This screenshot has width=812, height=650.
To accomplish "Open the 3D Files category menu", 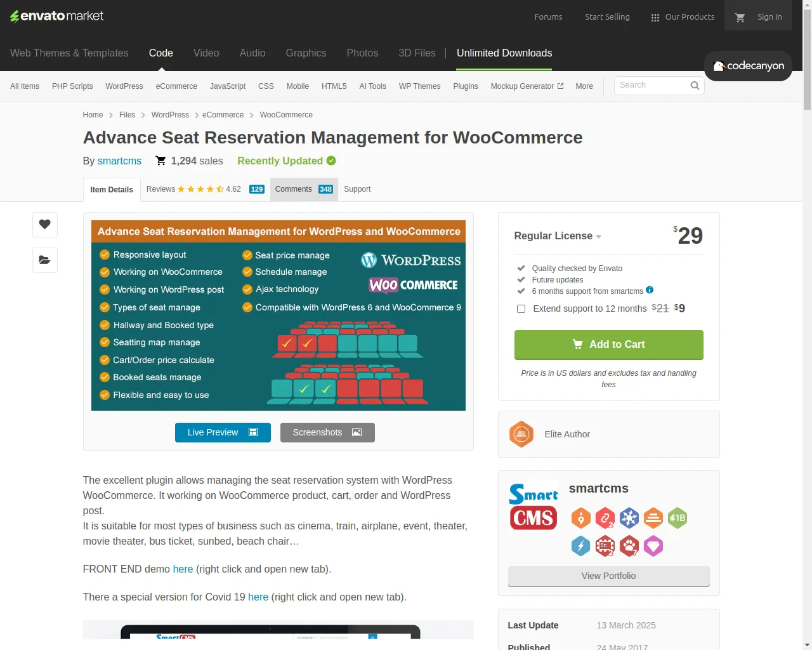I will tap(417, 53).
